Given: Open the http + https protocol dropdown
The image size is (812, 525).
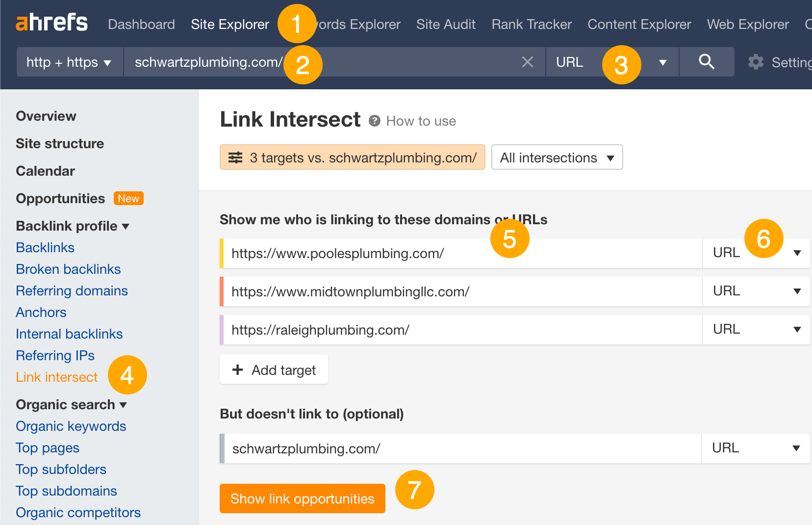Looking at the screenshot, I should (x=69, y=62).
